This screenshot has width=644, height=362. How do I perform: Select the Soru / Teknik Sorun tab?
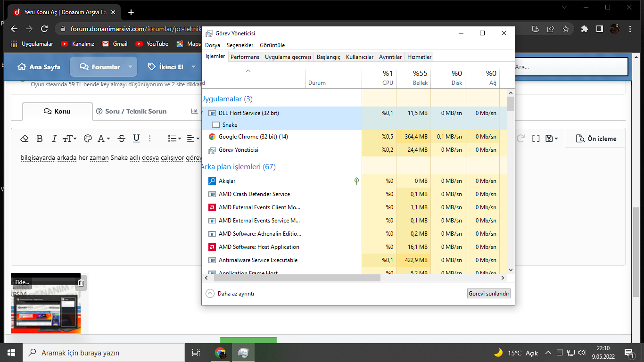click(131, 111)
